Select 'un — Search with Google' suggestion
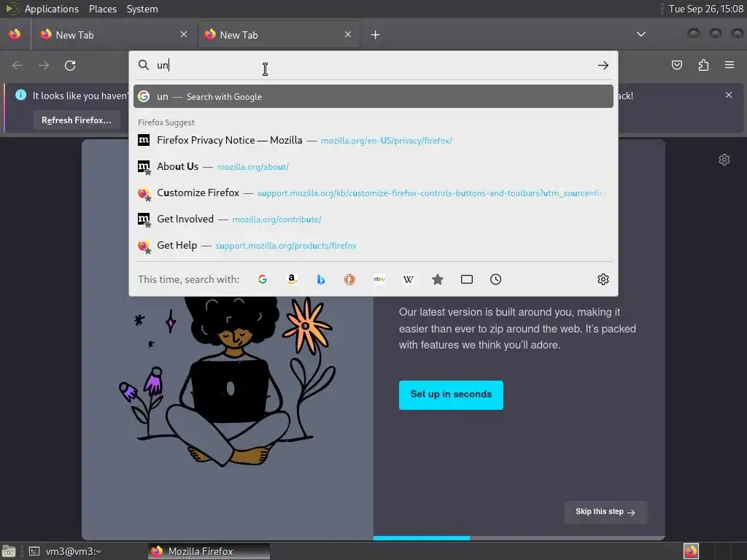This screenshot has width=747, height=560. (x=373, y=97)
